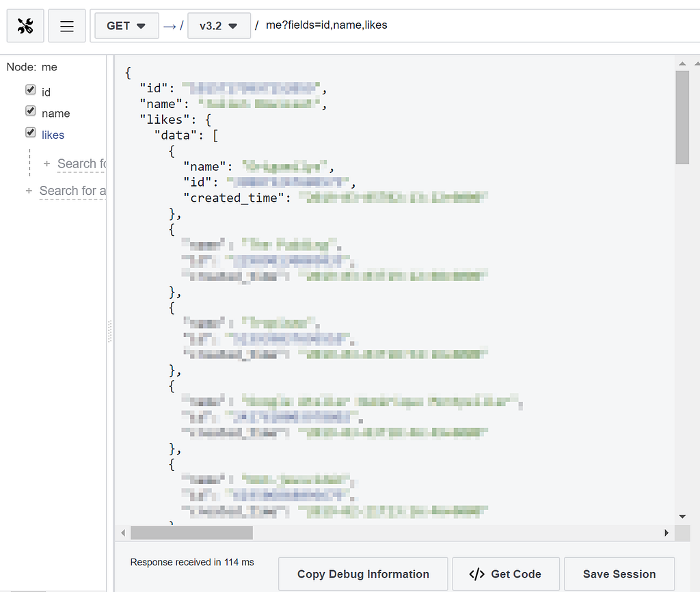700x592 pixels.
Task: Click the horizontal scrollbar left arrow
Action: pyautogui.click(x=123, y=533)
